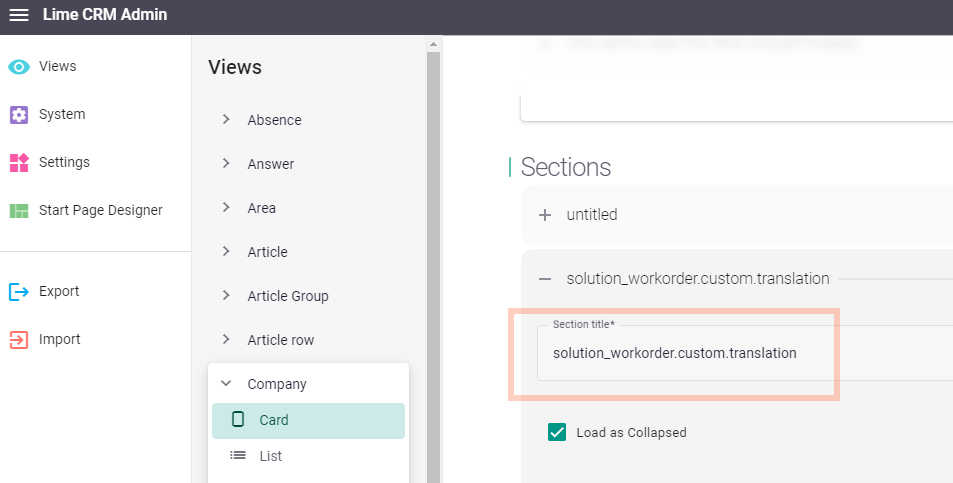Collapse the solution_workorder.custom.translation section

point(545,279)
